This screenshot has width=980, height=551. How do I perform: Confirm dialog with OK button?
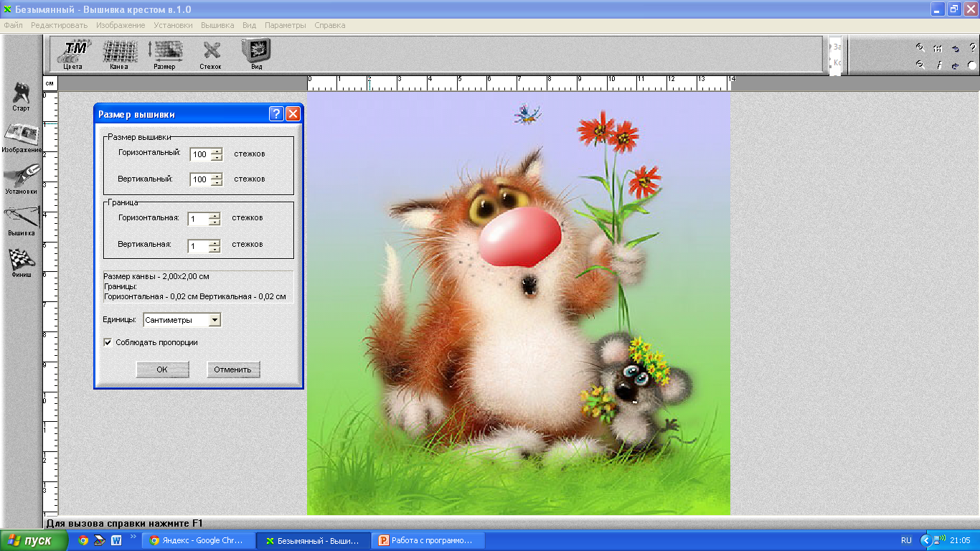162,369
